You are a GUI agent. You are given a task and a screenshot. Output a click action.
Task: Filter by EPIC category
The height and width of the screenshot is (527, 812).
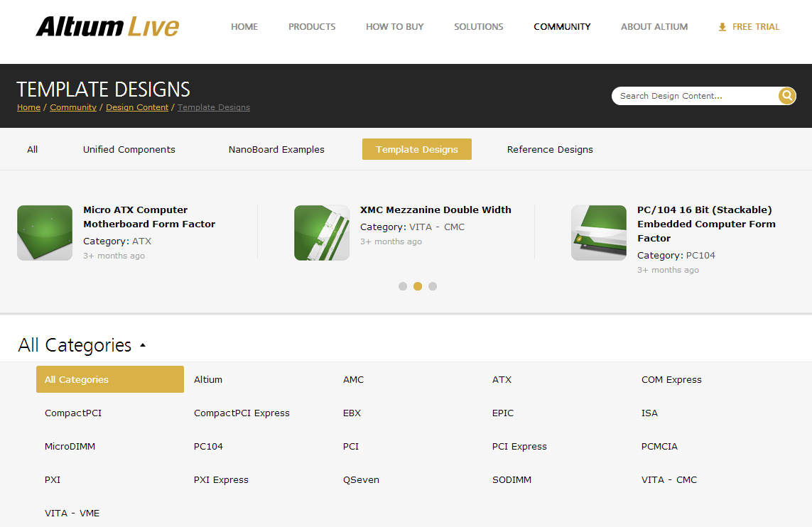(x=503, y=413)
